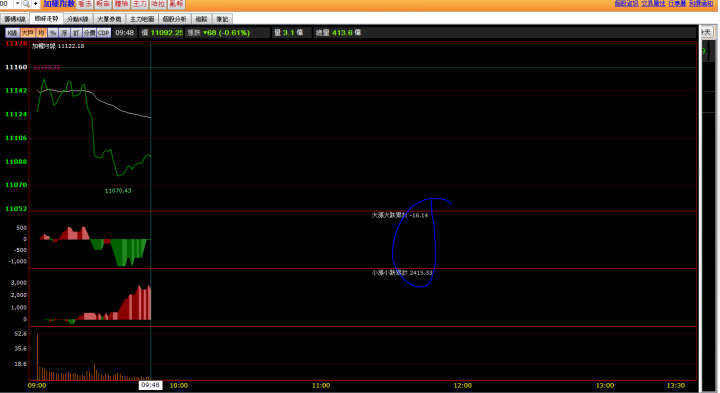Open the 分點K線 tab
This screenshot has height=393, width=720.
point(78,19)
